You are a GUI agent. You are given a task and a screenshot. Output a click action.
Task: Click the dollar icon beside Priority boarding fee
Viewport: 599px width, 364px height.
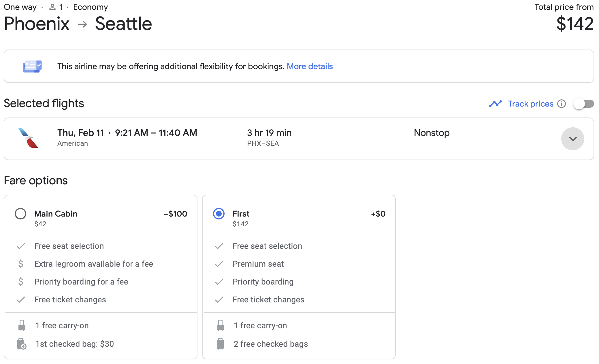click(20, 282)
